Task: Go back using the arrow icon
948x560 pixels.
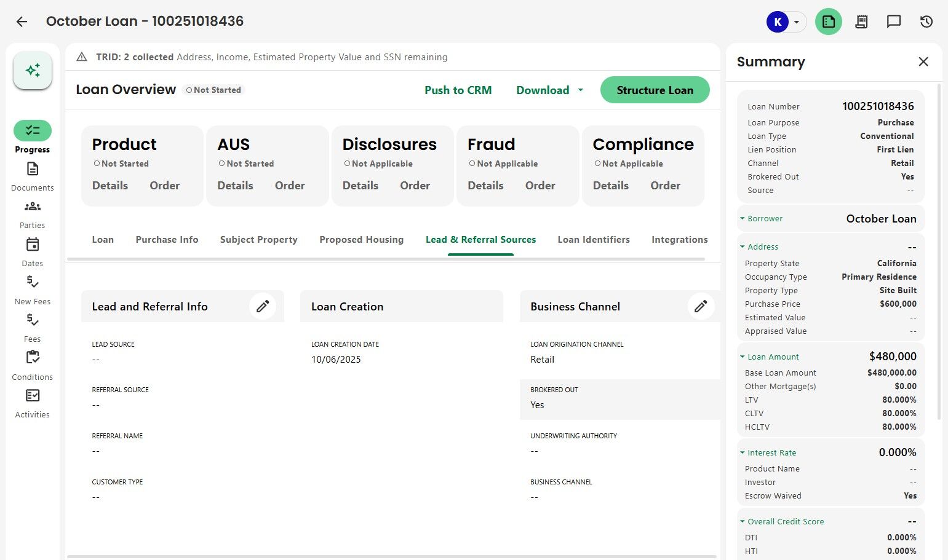Action: click(x=22, y=22)
